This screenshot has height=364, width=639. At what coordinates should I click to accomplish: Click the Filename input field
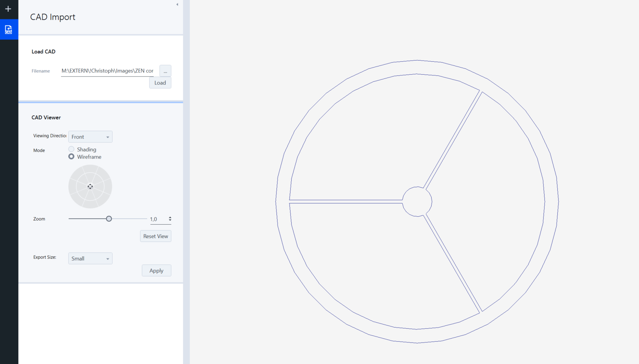pyautogui.click(x=107, y=71)
